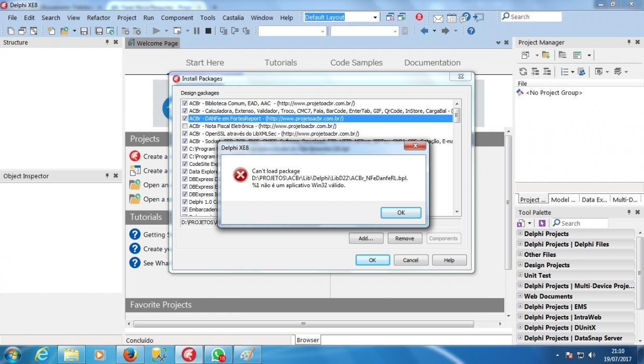Image resolution: width=644 pixels, height=364 pixels.
Task: Toggle CodeSite Express package checkbox
Action: [185, 164]
